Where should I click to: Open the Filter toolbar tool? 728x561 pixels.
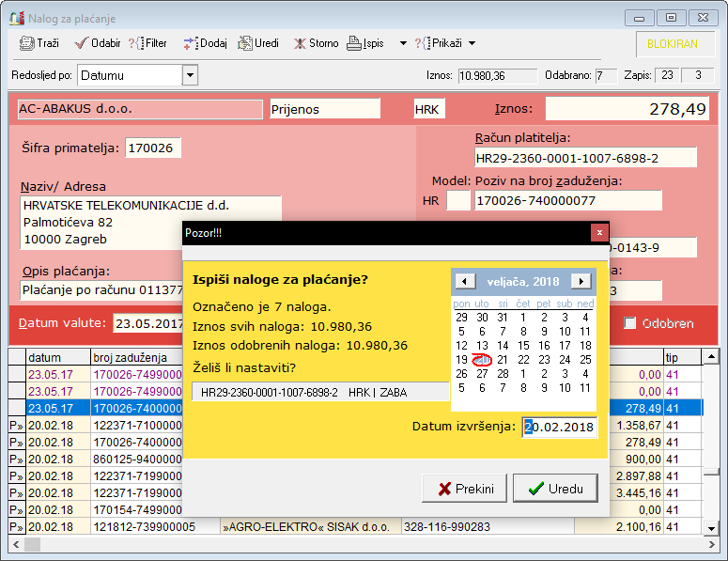coord(137,43)
